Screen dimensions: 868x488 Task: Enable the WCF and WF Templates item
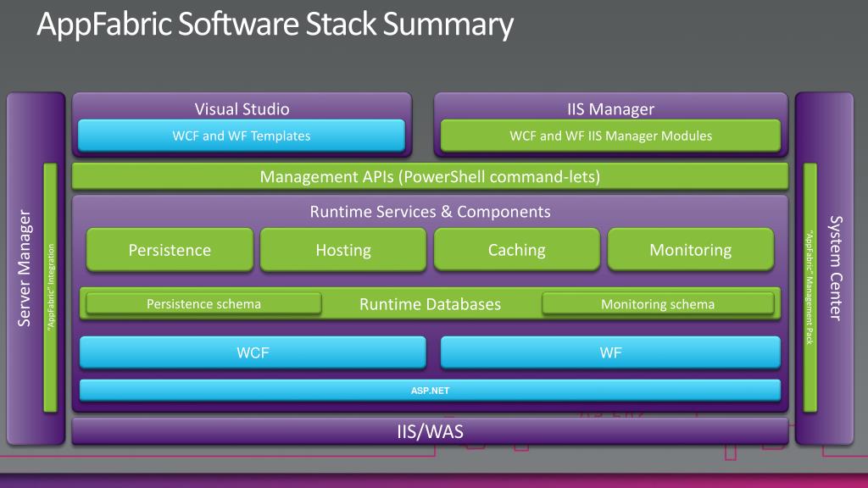(x=242, y=136)
